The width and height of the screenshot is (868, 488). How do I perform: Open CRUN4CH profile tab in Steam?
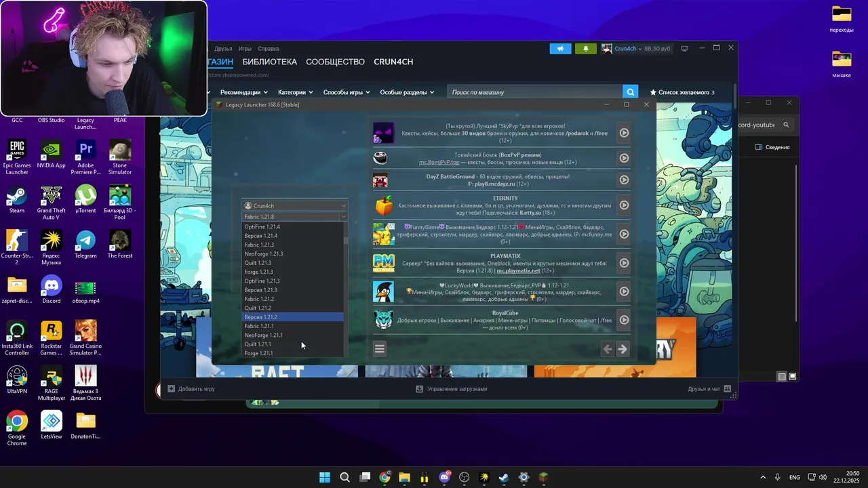tap(393, 62)
